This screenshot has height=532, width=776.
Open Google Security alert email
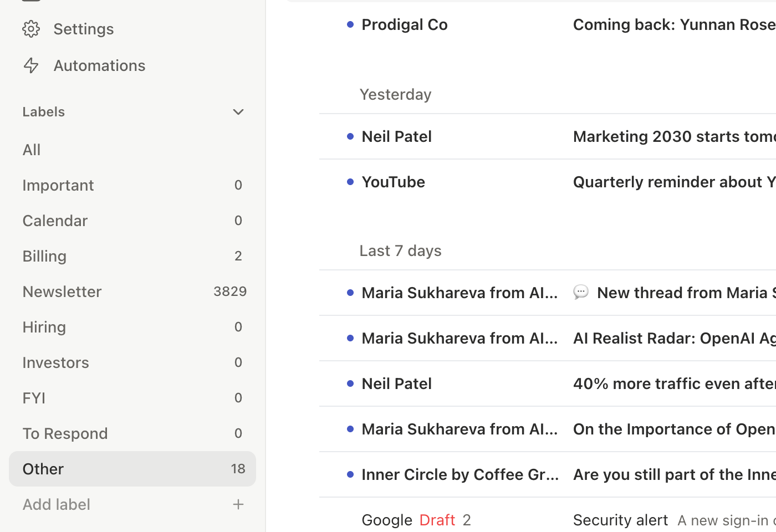pos(548,515)
